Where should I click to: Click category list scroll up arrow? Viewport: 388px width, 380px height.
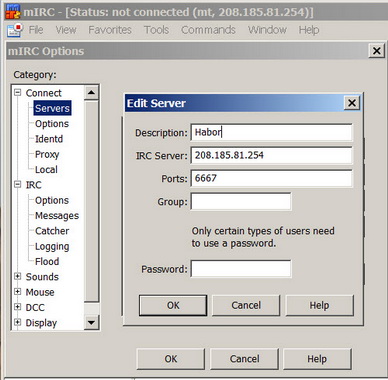point(91,92)
